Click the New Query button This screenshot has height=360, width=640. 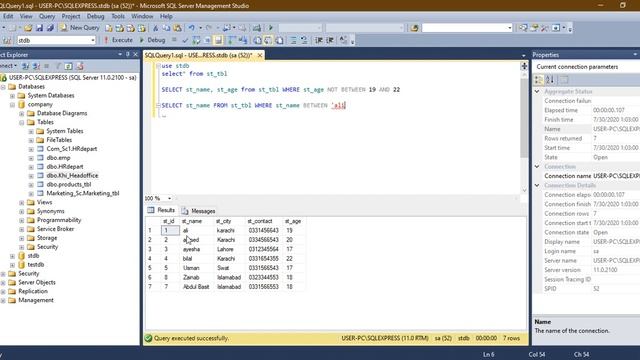click(80, 28)
